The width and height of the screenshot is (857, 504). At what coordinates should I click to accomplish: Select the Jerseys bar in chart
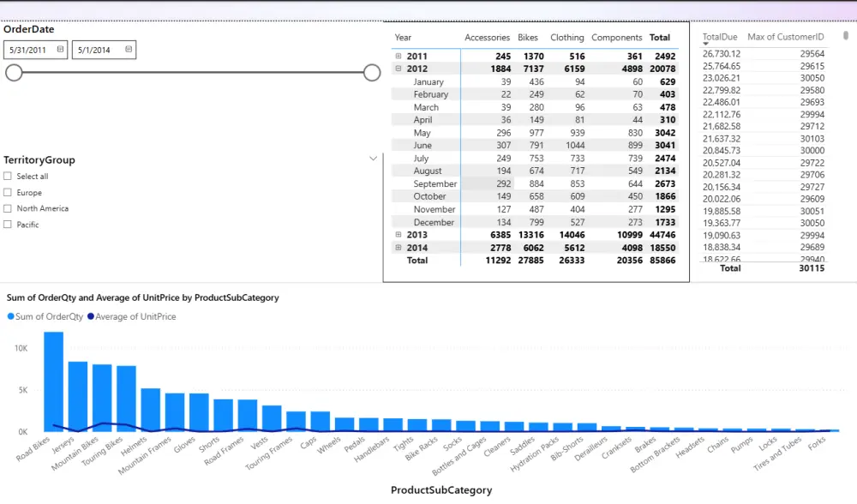pyautogui.click(x=78, y=396)
